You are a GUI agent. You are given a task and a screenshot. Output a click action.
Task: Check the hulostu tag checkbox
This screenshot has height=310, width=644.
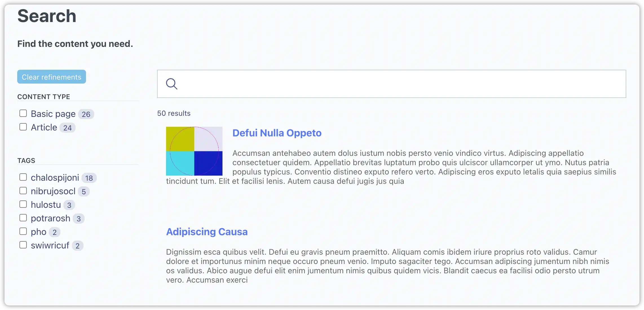[23, 204]
